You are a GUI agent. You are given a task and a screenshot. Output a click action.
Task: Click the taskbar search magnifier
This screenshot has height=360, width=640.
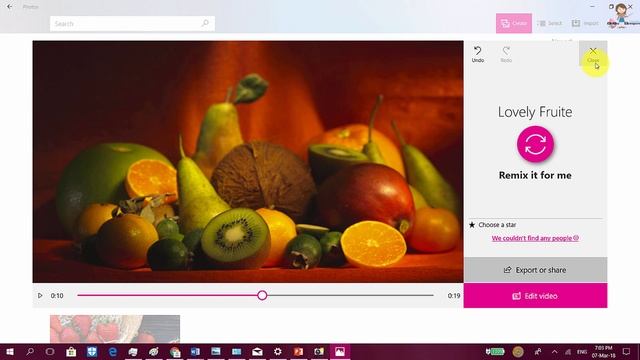click(x=30, y=351)
